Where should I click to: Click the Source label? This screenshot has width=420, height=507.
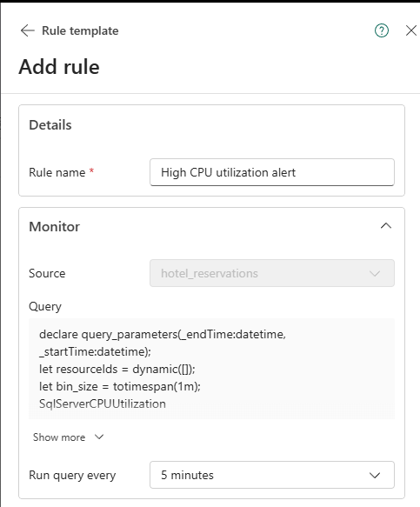(47, 274)
